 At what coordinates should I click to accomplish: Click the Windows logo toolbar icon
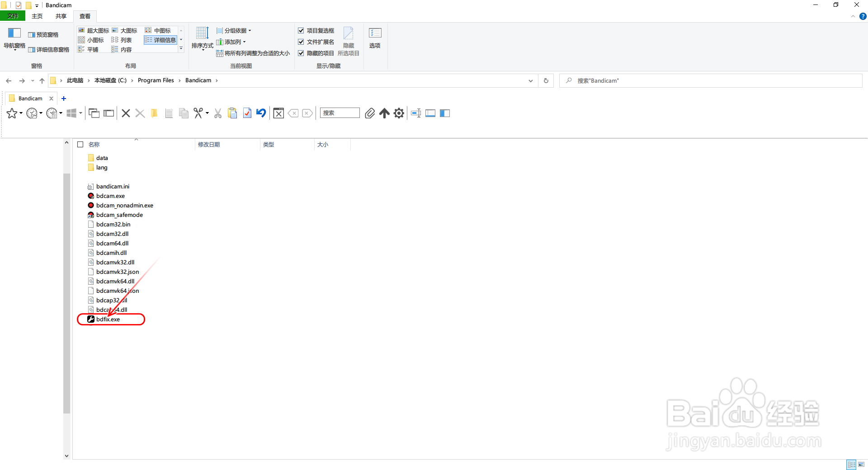pyautogui.click(x=71, y=113)
